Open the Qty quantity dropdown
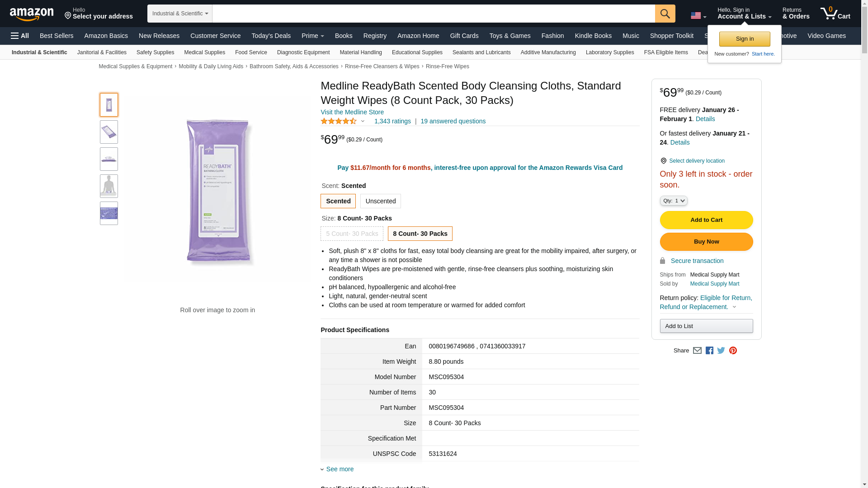Image resolution: width=868 pixels, height=488 pixels. coord(673,201)
